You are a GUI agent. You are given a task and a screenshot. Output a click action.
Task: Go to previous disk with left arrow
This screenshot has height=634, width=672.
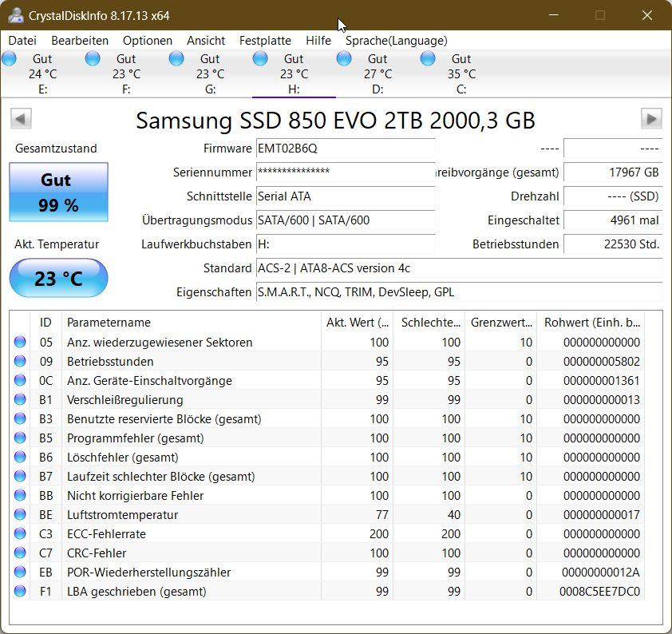click(x=21, y=118)
